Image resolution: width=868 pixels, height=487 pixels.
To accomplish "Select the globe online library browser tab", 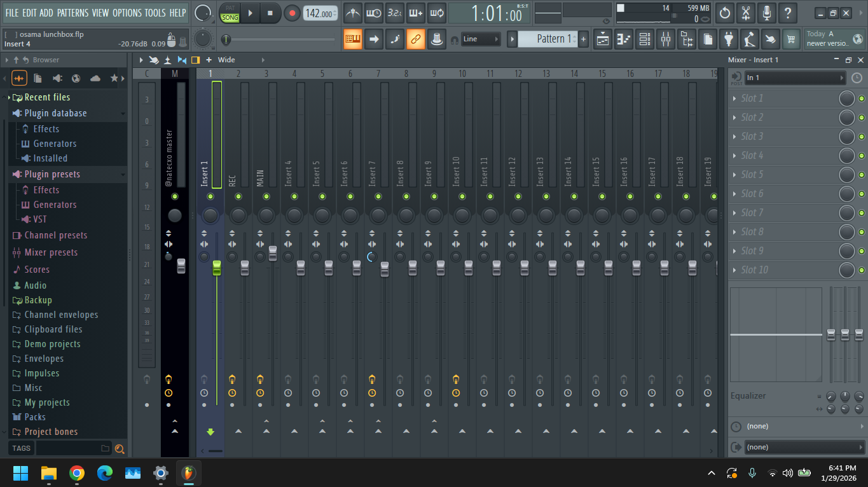I will (76, 78).
